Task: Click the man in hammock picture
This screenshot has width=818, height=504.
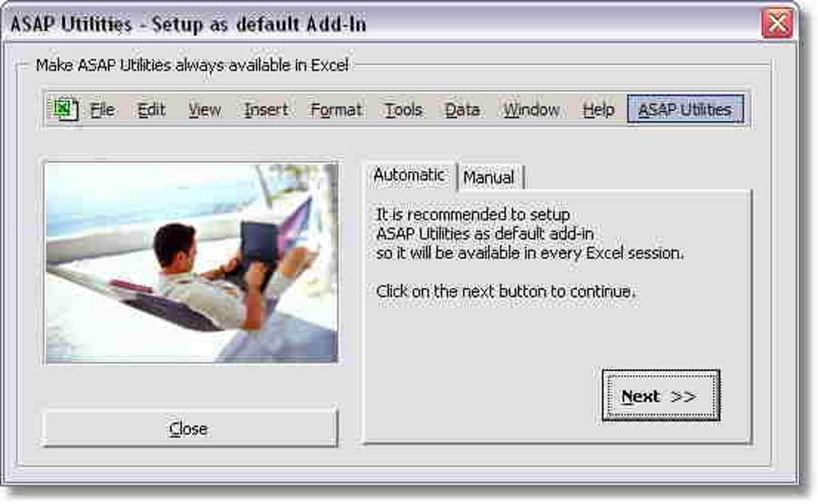Action: (x=192, y=263)
